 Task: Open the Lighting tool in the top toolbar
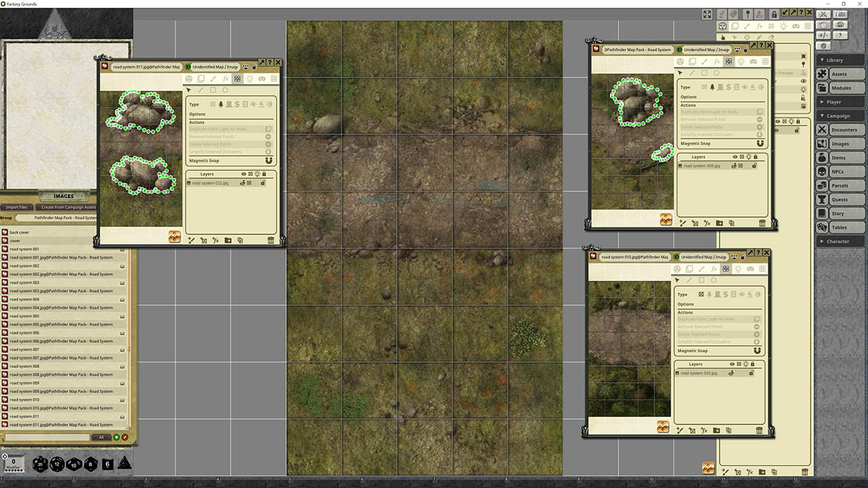[783, 26]
